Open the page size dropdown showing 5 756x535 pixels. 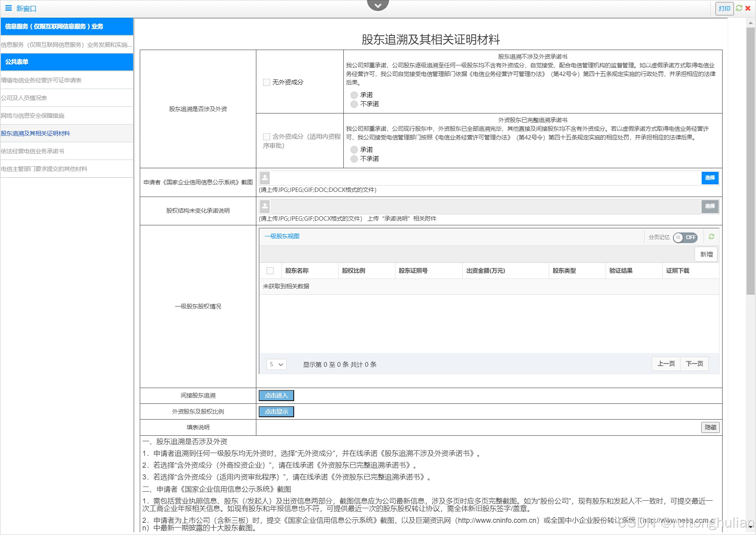click(276, 364)
